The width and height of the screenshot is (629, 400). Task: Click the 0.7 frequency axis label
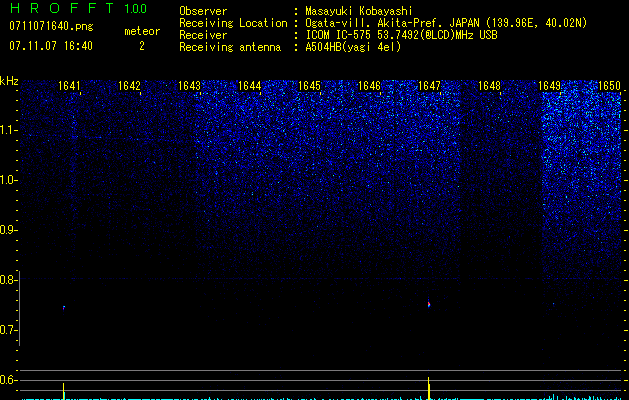tap(7, 330)
